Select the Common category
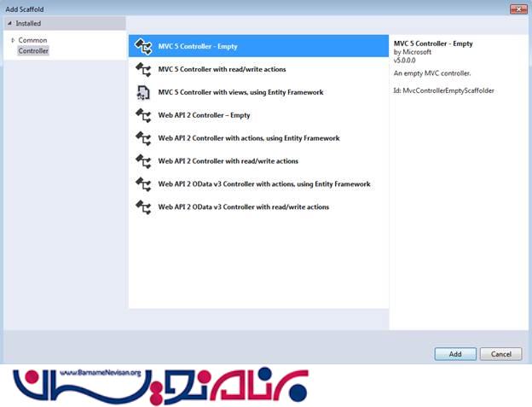The width and height of the screenshot is (532, 407). (x=32, y=40)
